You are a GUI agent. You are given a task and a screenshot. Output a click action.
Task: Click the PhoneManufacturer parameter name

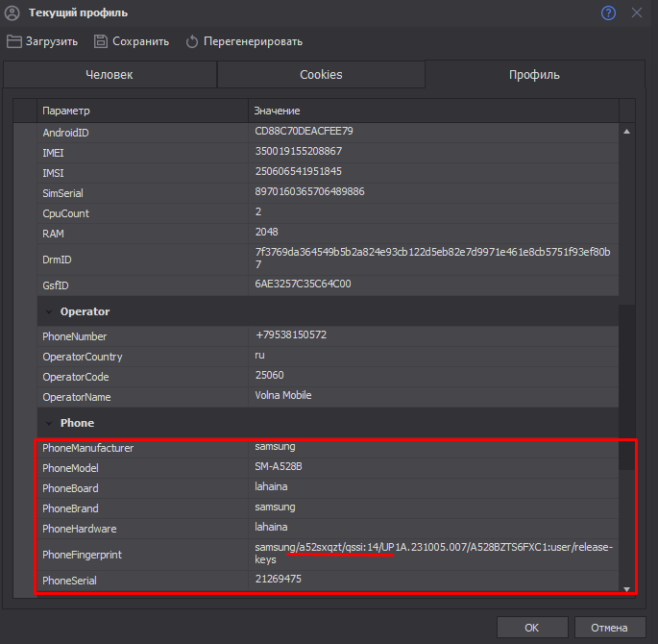coord(88,448)
